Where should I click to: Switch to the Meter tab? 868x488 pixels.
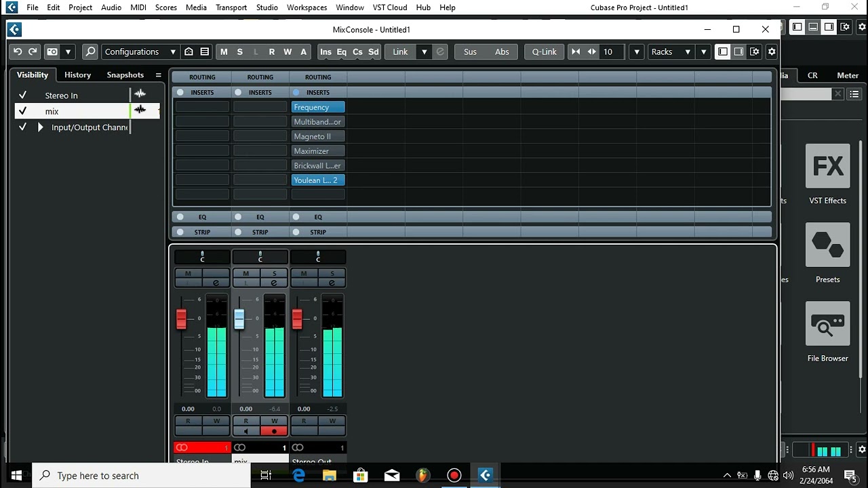pyautogui.click(x=848, y=76)
